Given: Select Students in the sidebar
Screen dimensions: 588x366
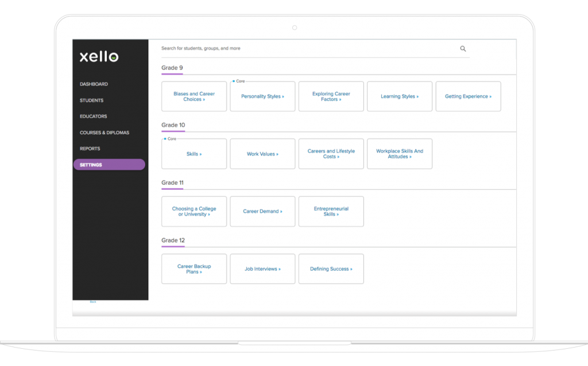Looking at the screenshot, I should 90,100.
